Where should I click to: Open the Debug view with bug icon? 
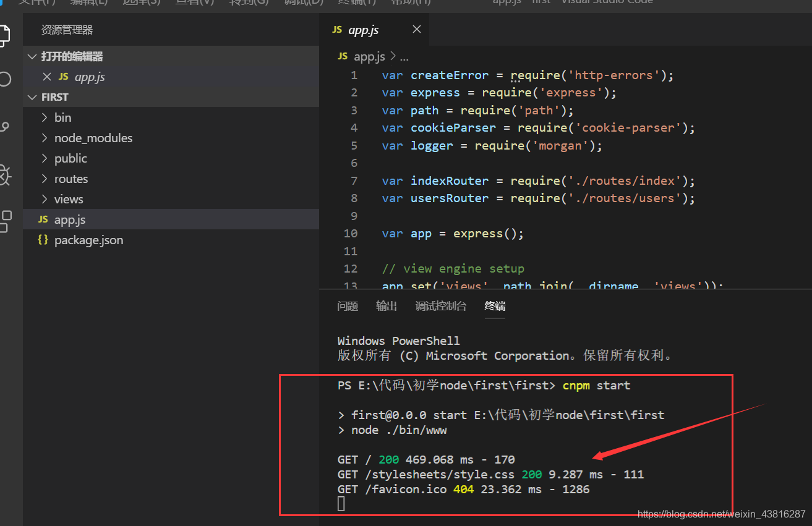pos(4,175)
